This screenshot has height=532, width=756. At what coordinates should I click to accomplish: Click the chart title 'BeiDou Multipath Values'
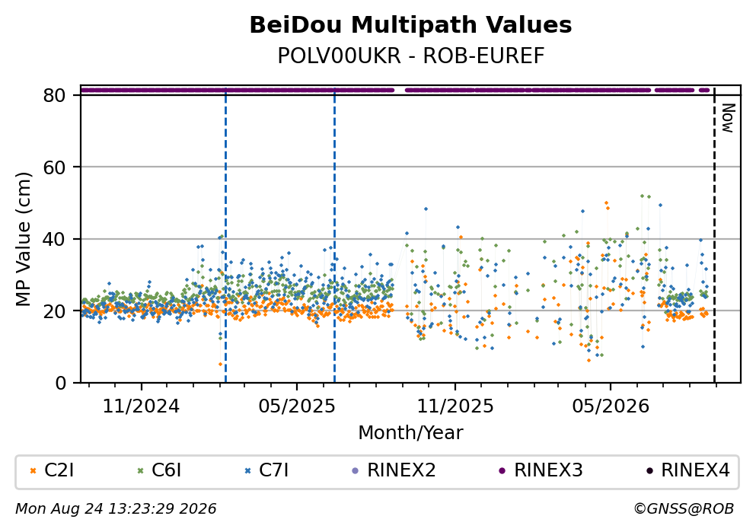(x=410, y=25)
